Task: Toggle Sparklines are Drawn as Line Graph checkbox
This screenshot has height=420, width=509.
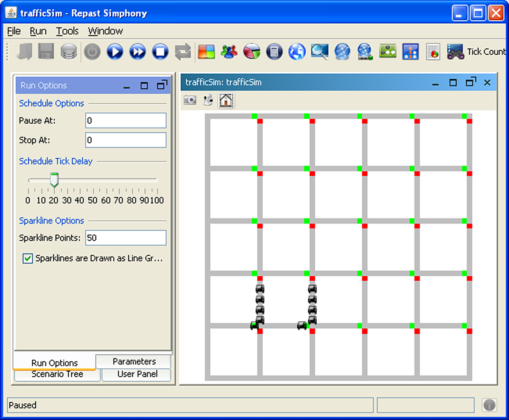Action: (28, 259)
